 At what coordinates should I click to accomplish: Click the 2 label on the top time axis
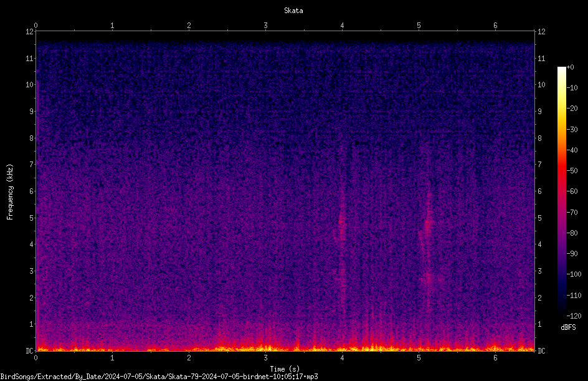point(189,26)
